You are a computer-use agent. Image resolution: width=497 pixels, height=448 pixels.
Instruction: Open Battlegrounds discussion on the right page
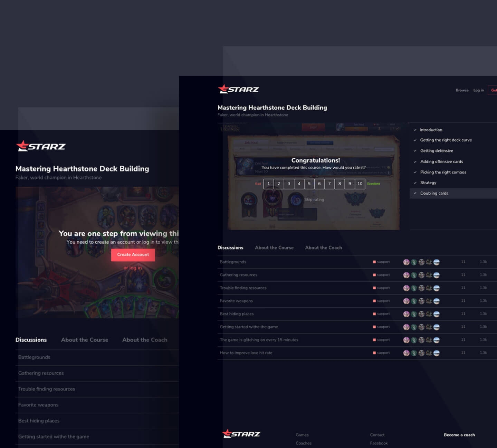(x=233, y=262)
